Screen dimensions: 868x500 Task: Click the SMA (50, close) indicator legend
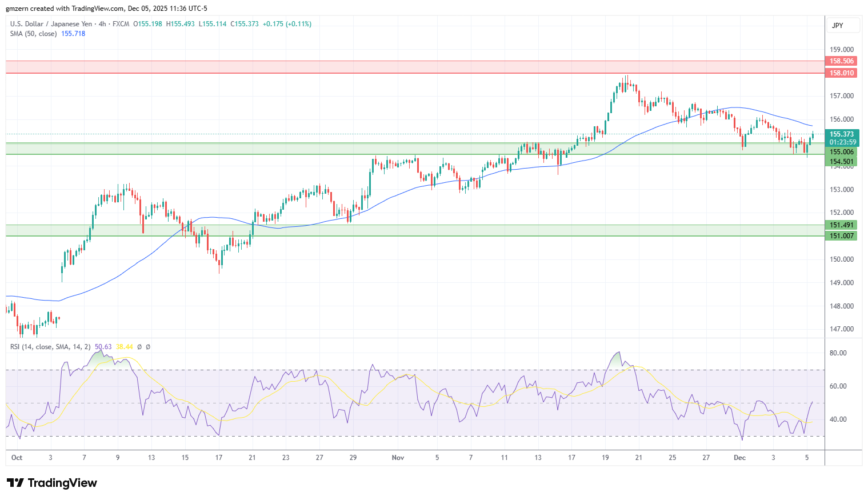33,34
